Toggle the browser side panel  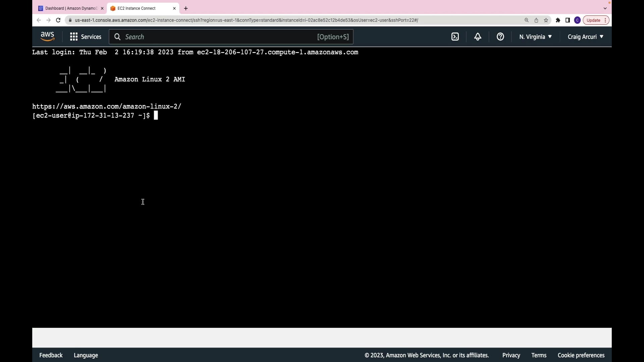tap(568, 20)
